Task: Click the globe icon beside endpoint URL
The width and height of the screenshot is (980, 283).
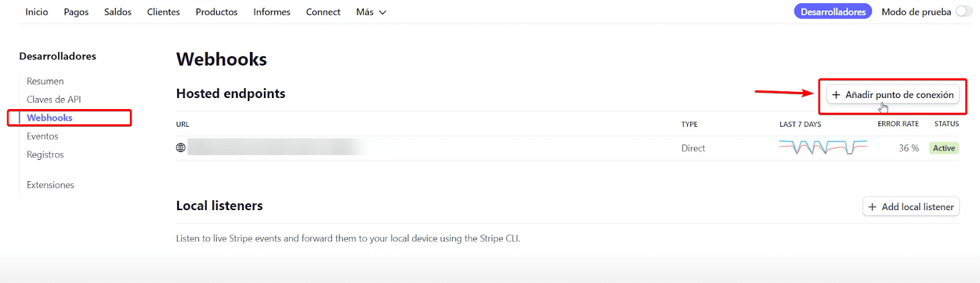Action: point(181,148)
